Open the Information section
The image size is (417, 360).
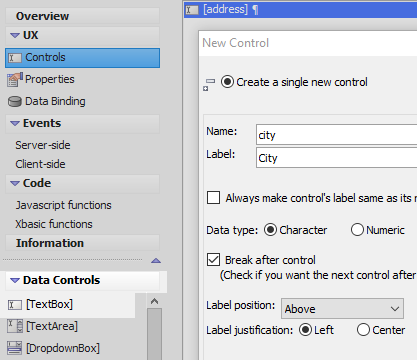click(82, 243)
